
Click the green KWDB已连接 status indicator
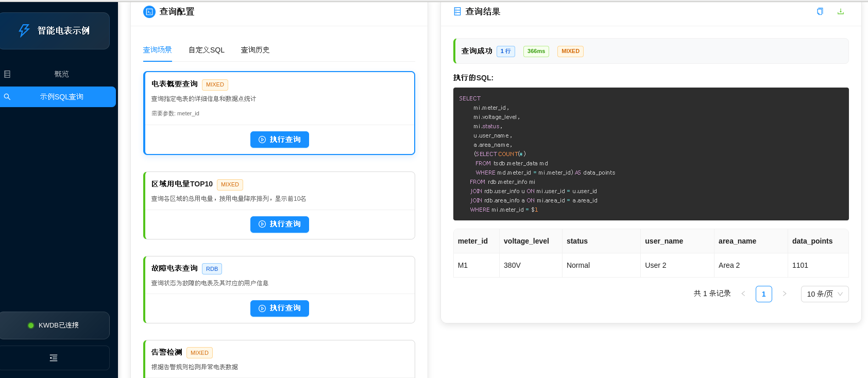pyautogui.click(x=31, y=325)
